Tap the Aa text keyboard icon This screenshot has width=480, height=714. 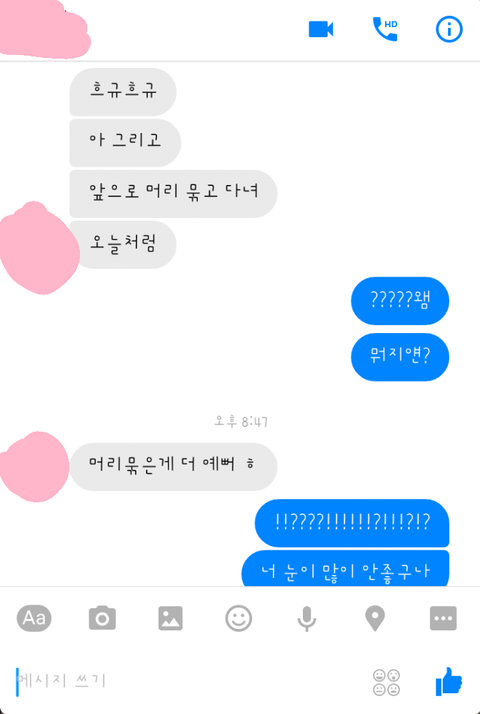(34, 618)
